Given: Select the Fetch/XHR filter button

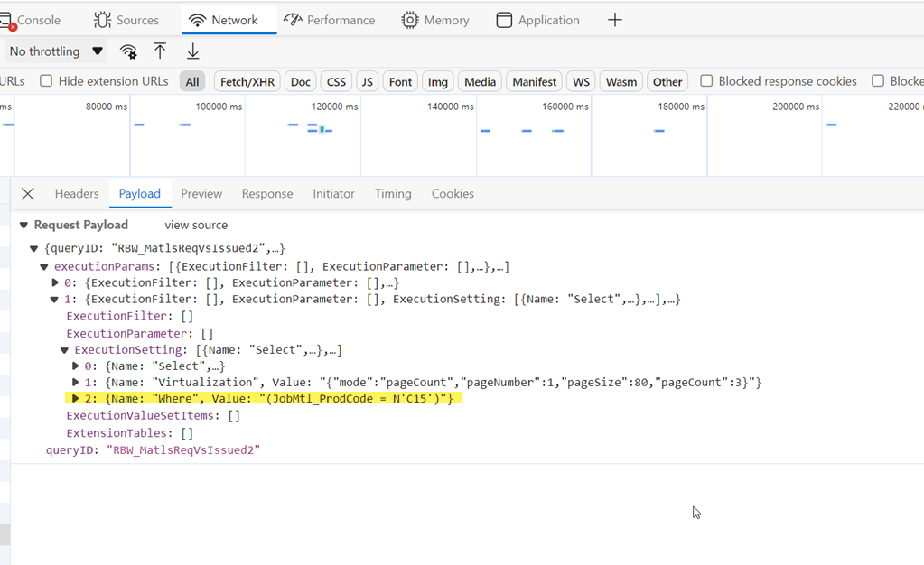Looking at the screenshot, I should (246, 80).
